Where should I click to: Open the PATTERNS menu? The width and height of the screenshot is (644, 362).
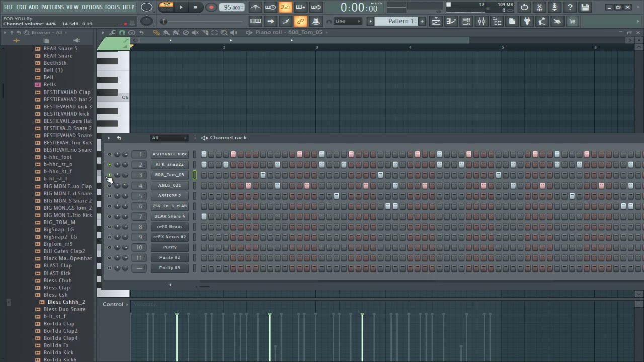(x=52, y=7)
